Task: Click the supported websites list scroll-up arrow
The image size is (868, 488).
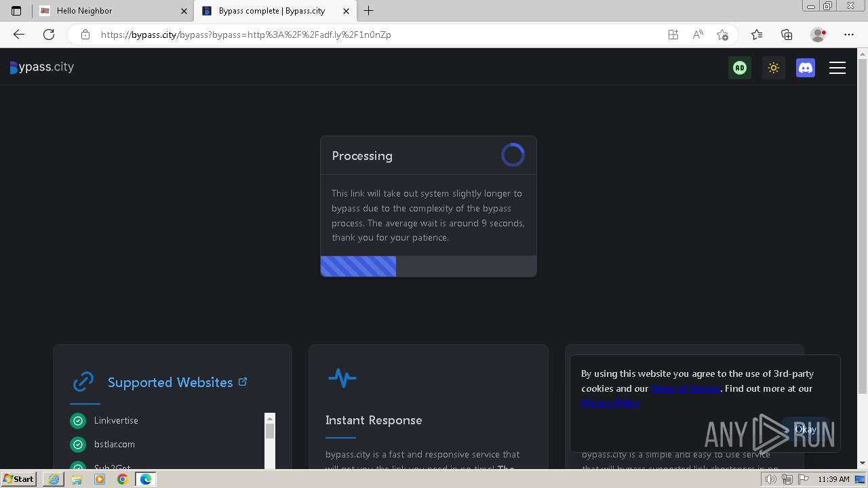Action: (x=270, y=418)
